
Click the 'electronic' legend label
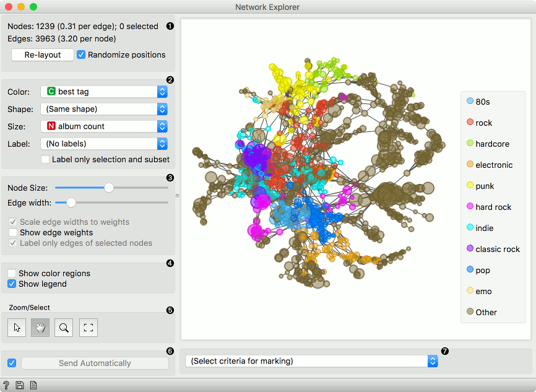point(494,165)
